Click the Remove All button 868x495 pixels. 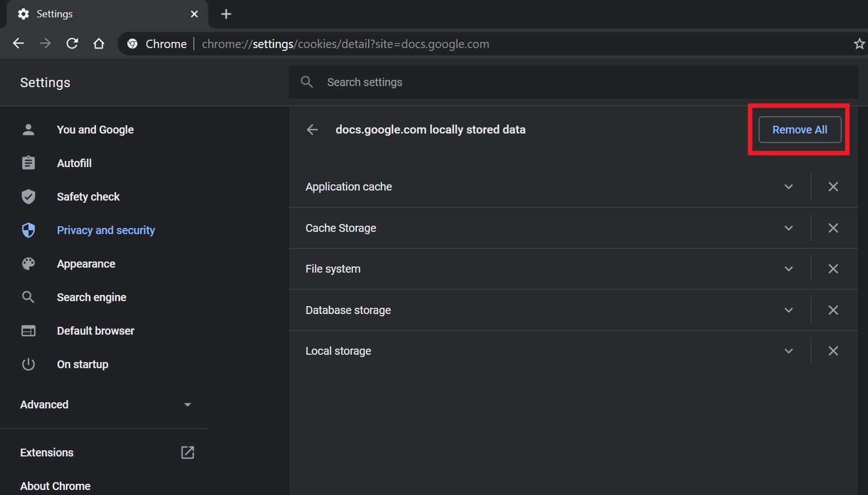coord(799,129)
